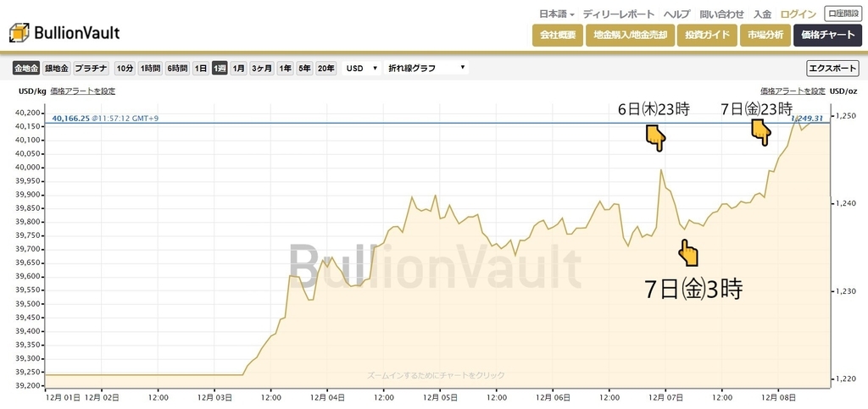Open the USD currency dropdown
Viewport: 868px width, 409px height.
[x=361, y=68]
